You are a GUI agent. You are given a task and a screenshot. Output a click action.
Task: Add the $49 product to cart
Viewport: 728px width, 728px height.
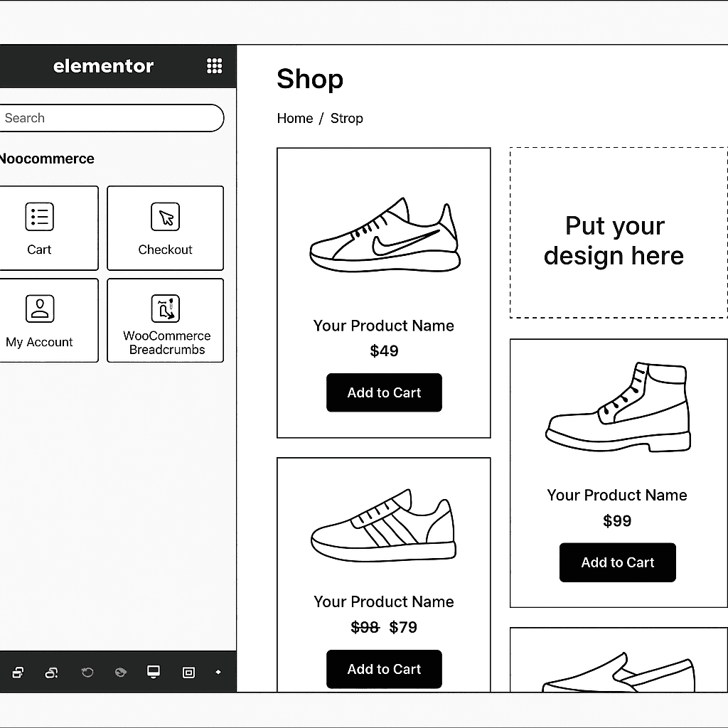384,392
